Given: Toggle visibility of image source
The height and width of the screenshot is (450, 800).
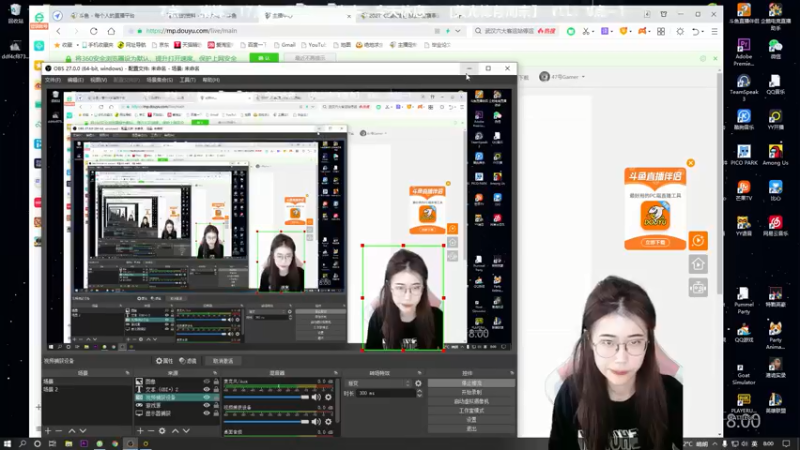Looking at the screenshot, I should (207, 381).
